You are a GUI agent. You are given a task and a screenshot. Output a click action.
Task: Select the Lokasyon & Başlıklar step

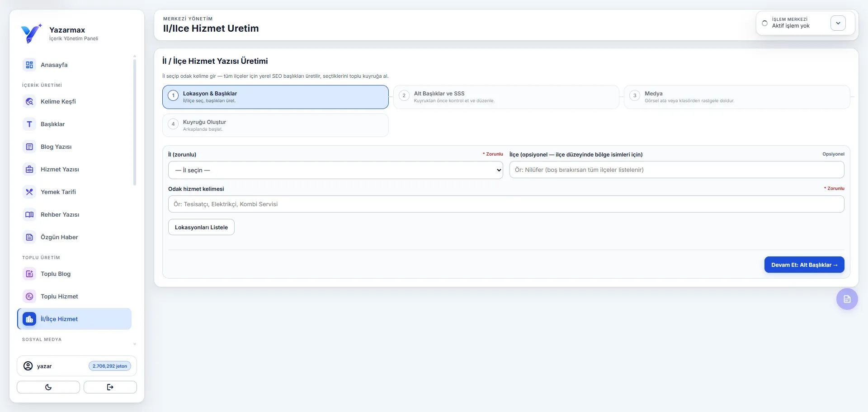click(275, 97)
